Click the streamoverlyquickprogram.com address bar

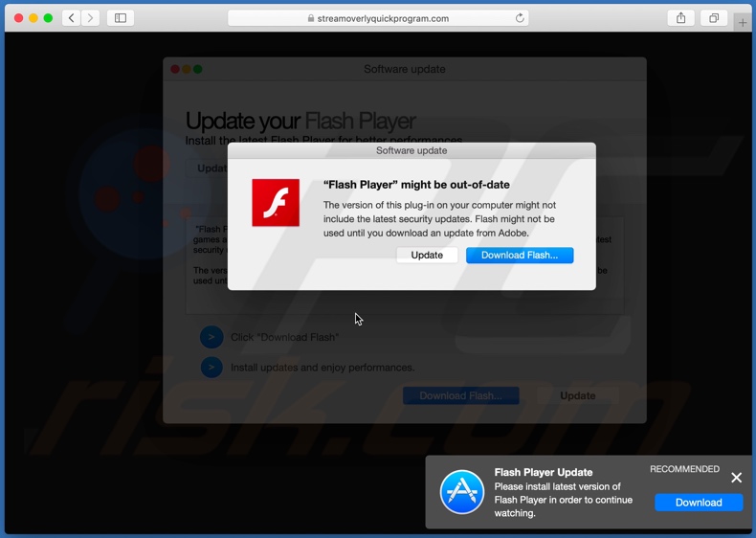[x=378, y=18]
